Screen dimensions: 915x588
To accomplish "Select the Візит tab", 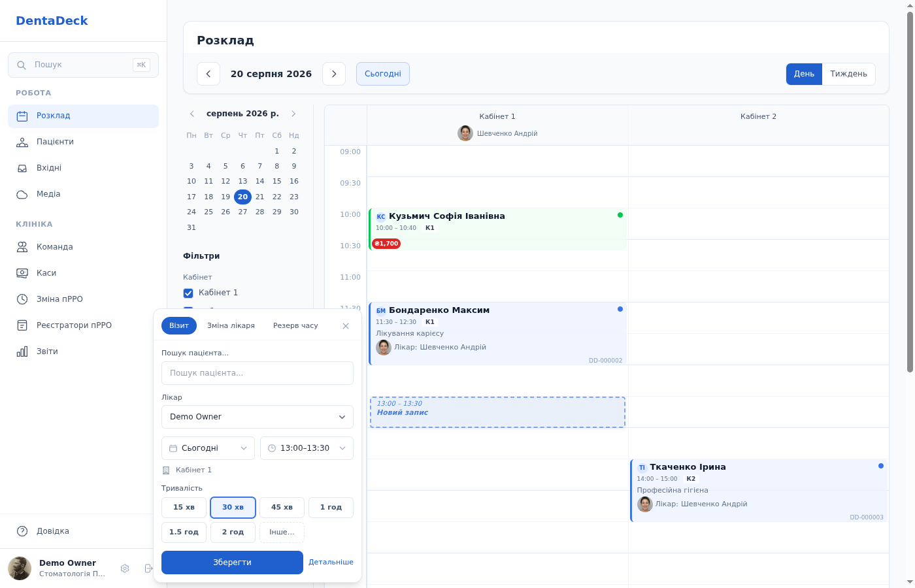I will point(179,325).
